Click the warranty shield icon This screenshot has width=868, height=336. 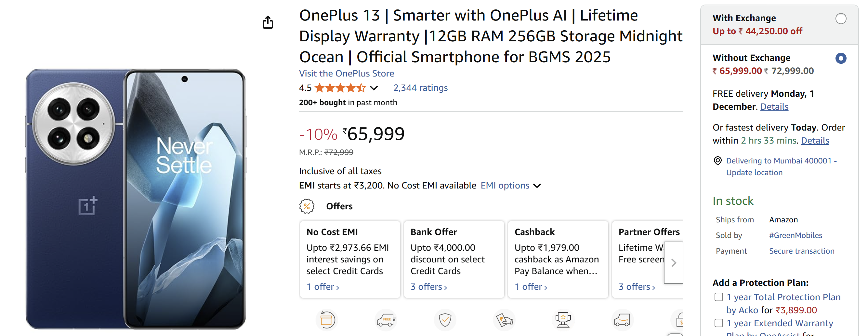[x=445, y=320]
